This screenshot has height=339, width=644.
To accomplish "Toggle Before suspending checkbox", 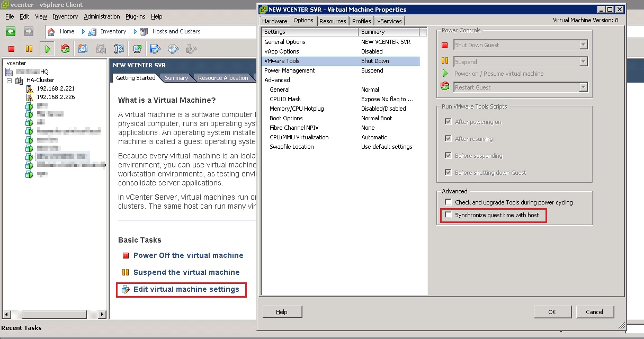I will (x=448, y=156).
